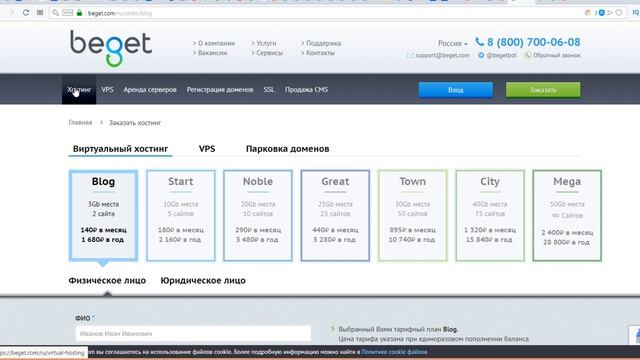Select the Town tariff card

pos(412,216)
